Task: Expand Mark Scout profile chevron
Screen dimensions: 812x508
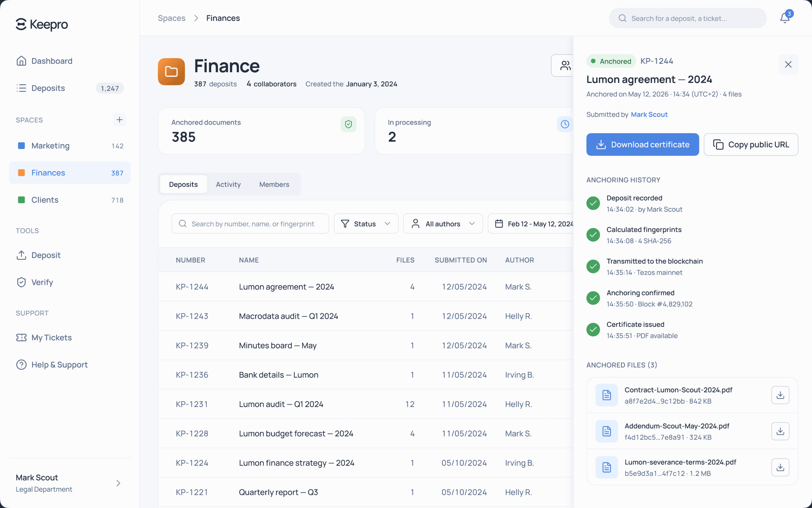Action: (118, 483)
